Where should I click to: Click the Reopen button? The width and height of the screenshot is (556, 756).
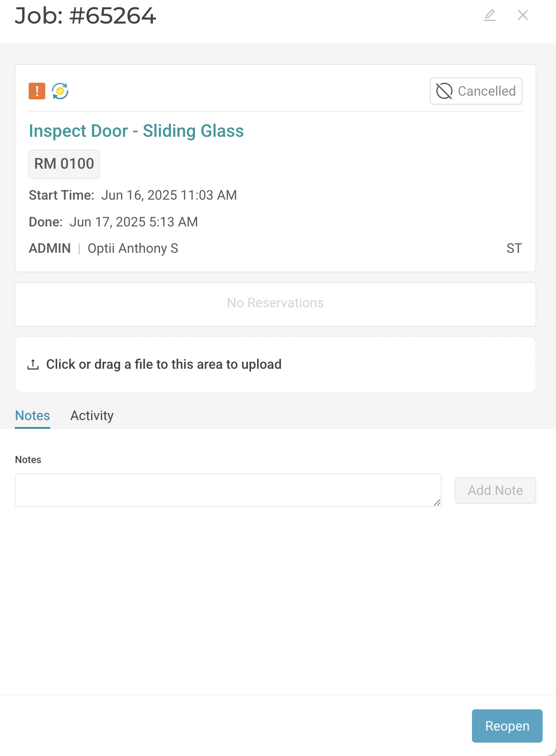click(507, 726)
